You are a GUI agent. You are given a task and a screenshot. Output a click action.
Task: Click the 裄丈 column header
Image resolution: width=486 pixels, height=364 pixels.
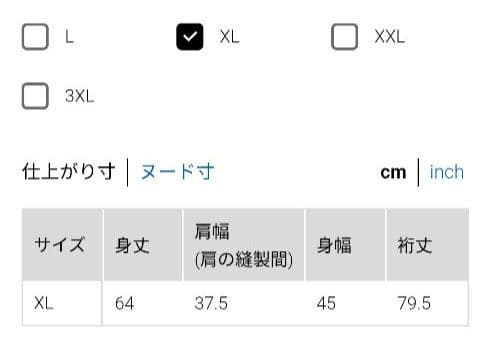click(427, 245)
